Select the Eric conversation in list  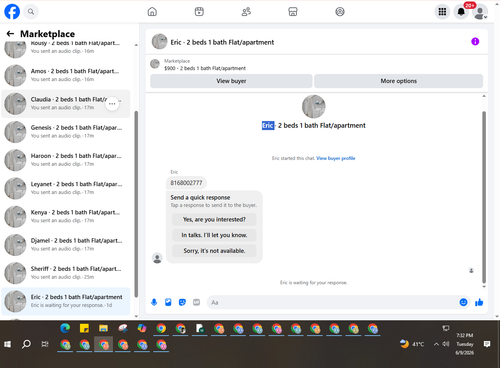[x=66, y=301]
